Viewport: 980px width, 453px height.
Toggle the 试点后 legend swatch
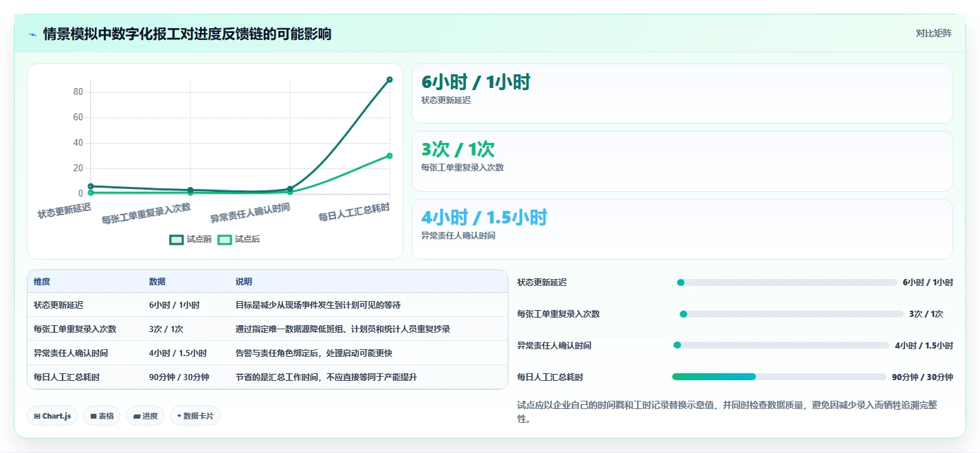[x=225, y=239]
